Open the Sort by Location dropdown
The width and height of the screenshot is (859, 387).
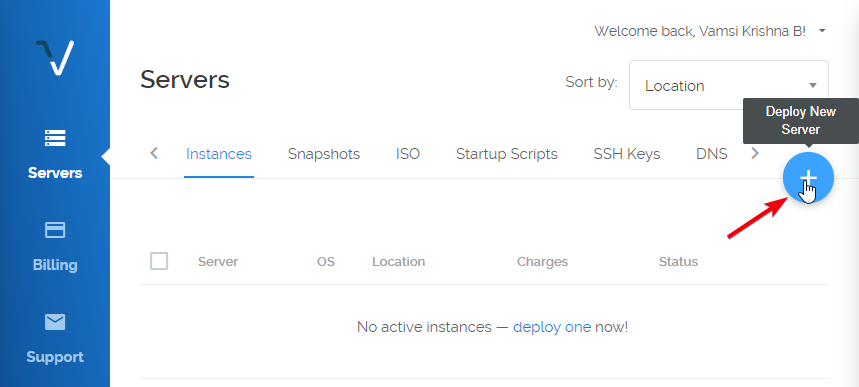pyautogui.click(x=729, y=85)
